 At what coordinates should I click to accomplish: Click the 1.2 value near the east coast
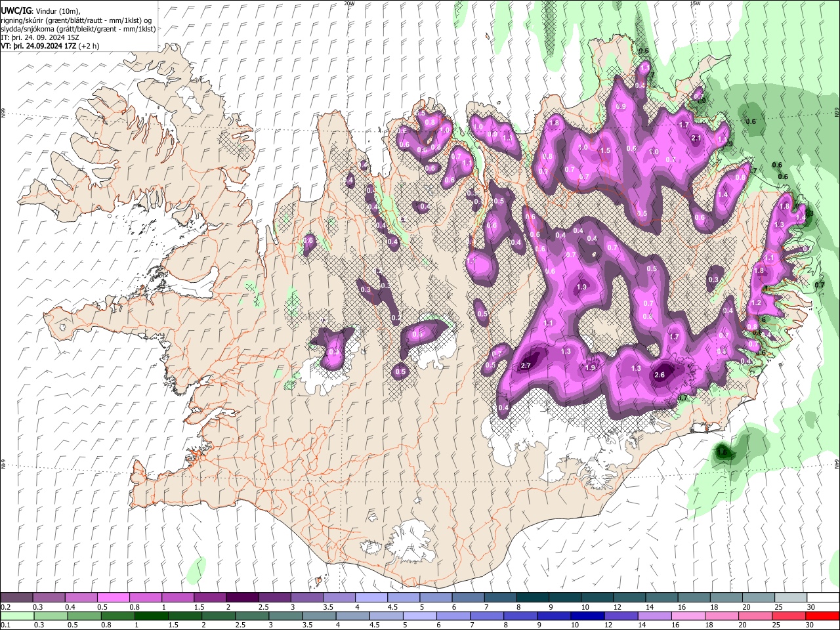click(756, 303)
